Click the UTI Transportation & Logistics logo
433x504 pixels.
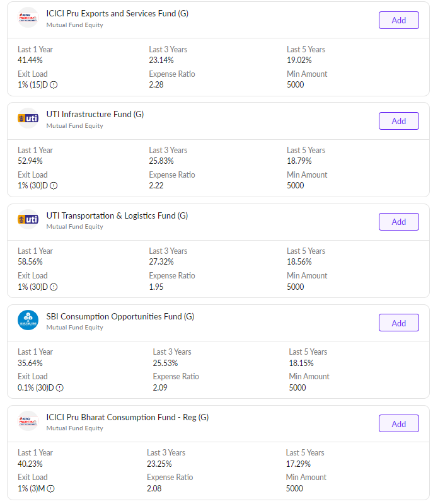tap(28, 219)
